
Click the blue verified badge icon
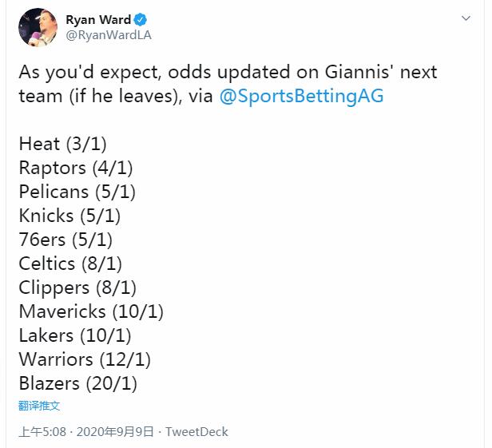click(x=140, y=20)
